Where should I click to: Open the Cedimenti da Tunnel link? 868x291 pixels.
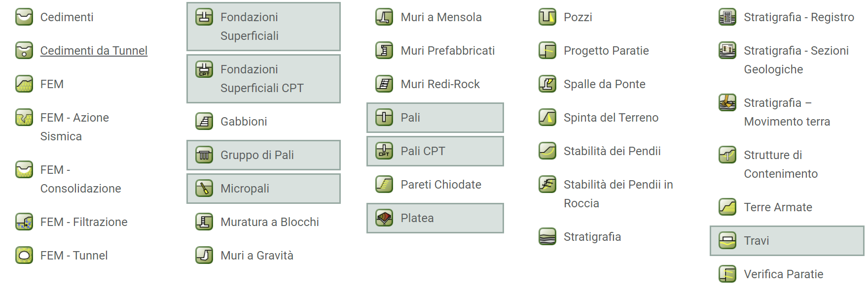coord(94,51)
